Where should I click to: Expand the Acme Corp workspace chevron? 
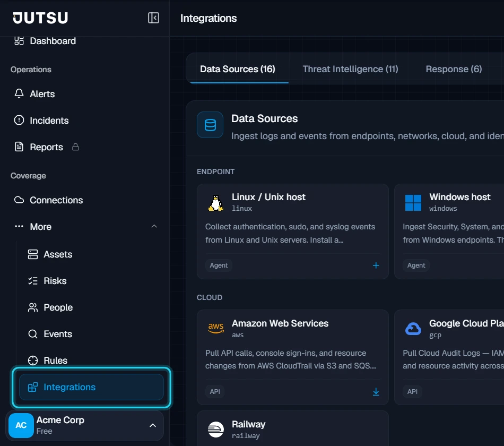click(153, 425)
